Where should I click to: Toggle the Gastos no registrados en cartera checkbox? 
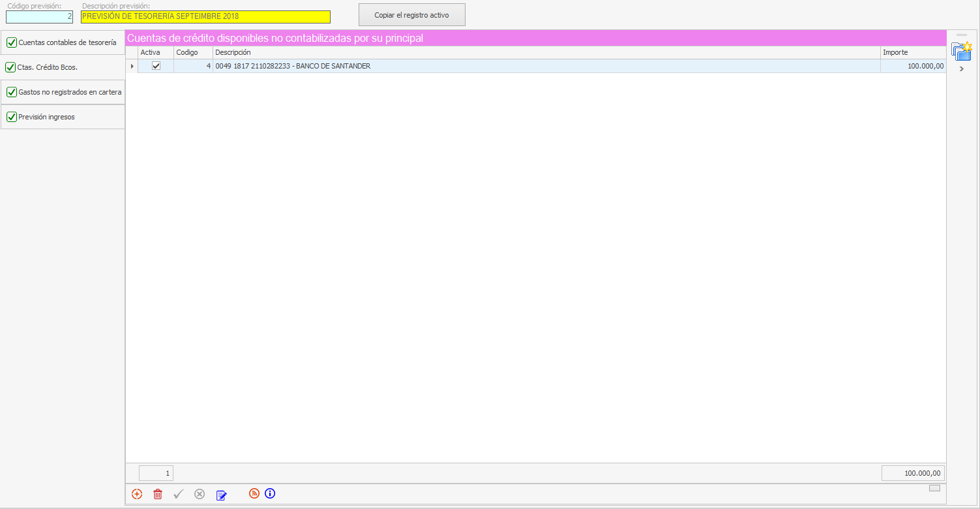(x=11, y=92)
